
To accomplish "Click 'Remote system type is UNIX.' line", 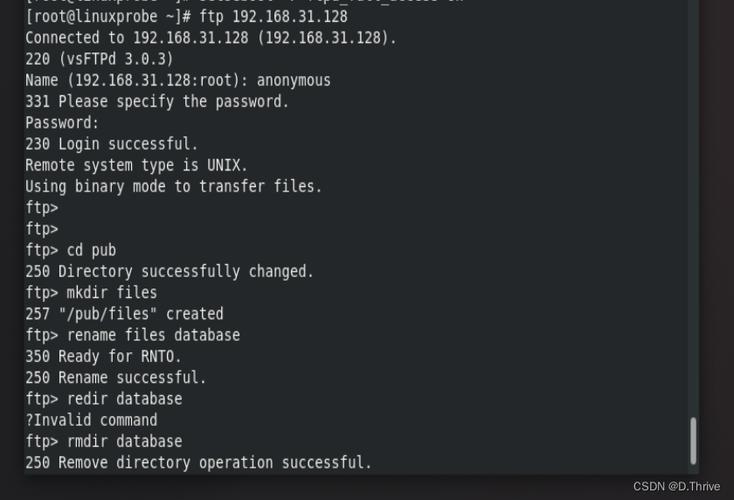I will pyautogui.click(x=136, y=165).
